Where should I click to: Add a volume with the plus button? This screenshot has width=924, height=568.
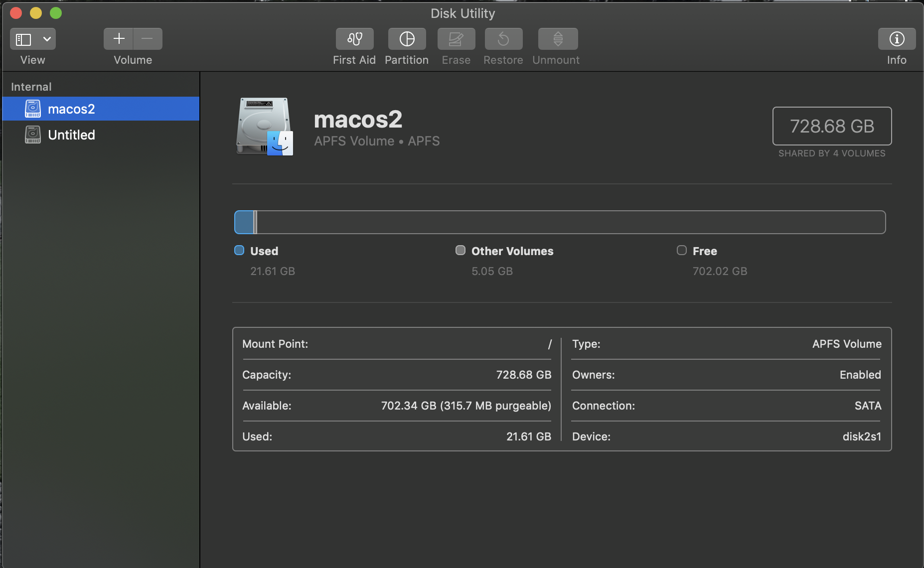pyautogui.click(x=119, y=39)
